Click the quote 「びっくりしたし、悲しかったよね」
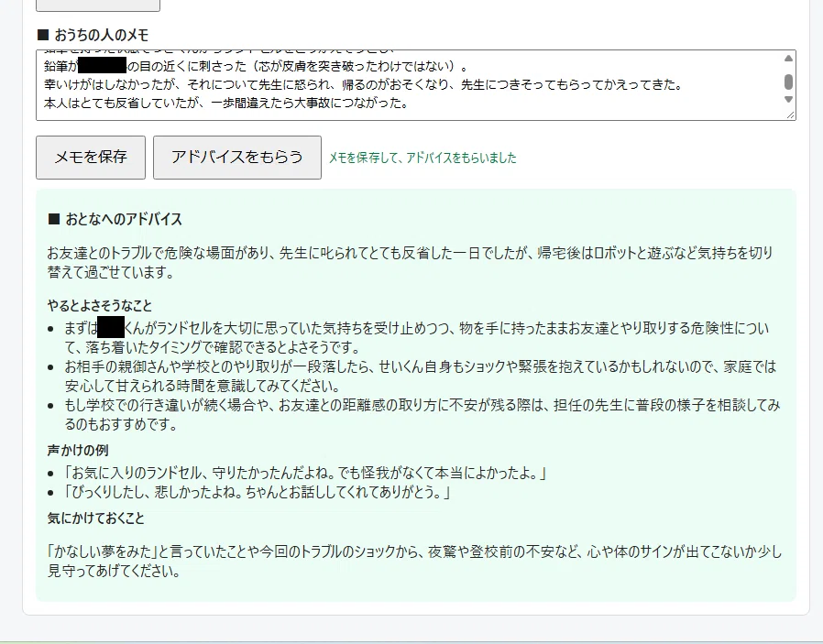The height and width of the screenshot is (644, 823). 258,493
